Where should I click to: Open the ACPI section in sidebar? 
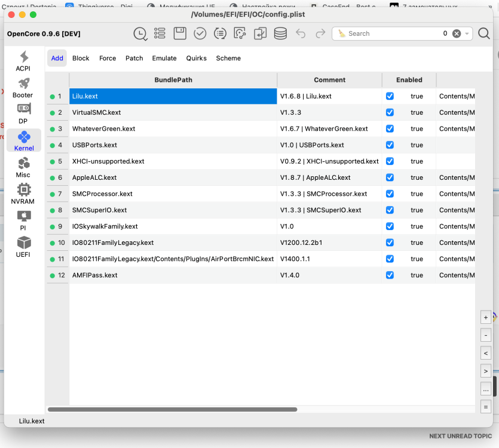(x=23, y=62)
